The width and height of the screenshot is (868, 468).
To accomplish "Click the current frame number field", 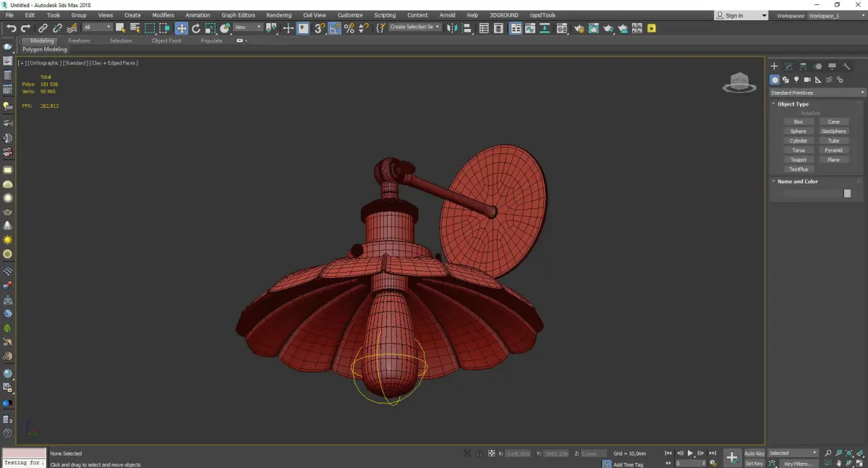I will (690, 463).
